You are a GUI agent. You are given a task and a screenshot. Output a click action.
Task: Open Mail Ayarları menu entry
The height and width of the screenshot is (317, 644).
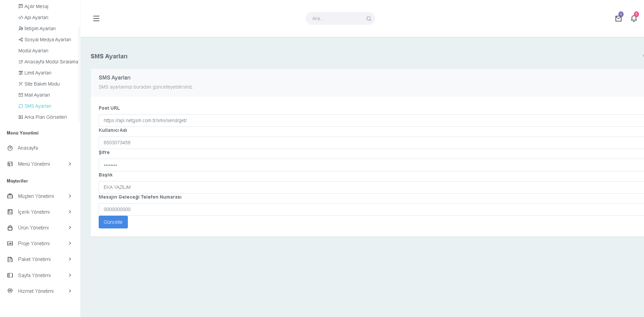click(37, 95)
